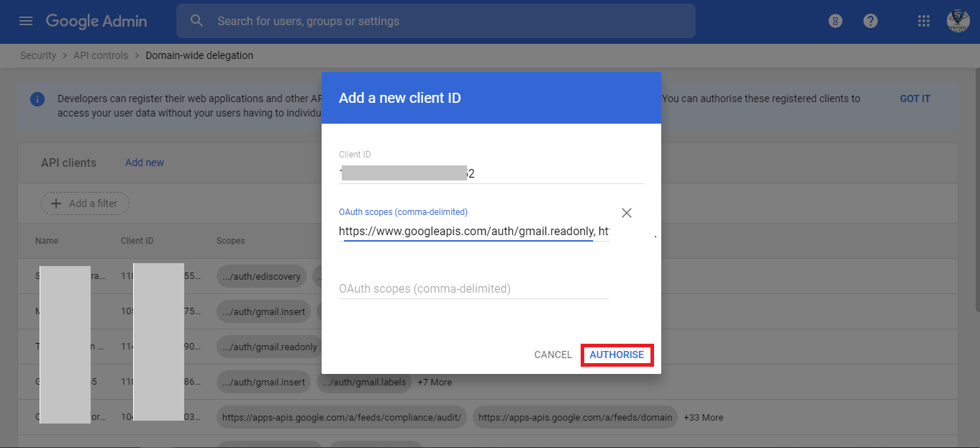Click Add new API client link
The width and height of the screenshot is (980, 448).
coord(145,163)
